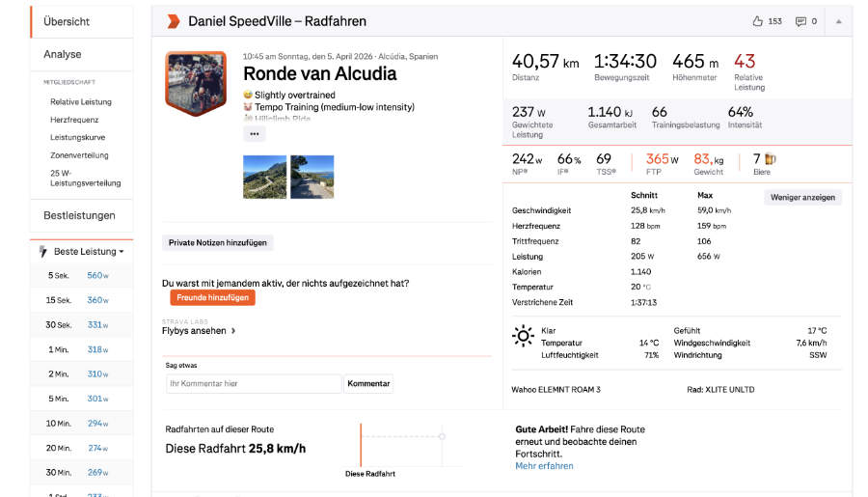Click the comment input field
868x497 pixels.
[x=253, y=384]
